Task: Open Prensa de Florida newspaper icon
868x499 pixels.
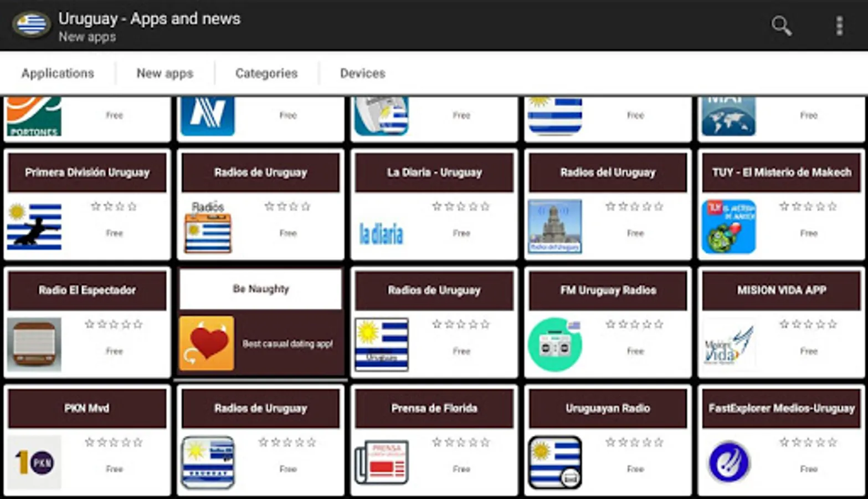Action: pos(381,462)
